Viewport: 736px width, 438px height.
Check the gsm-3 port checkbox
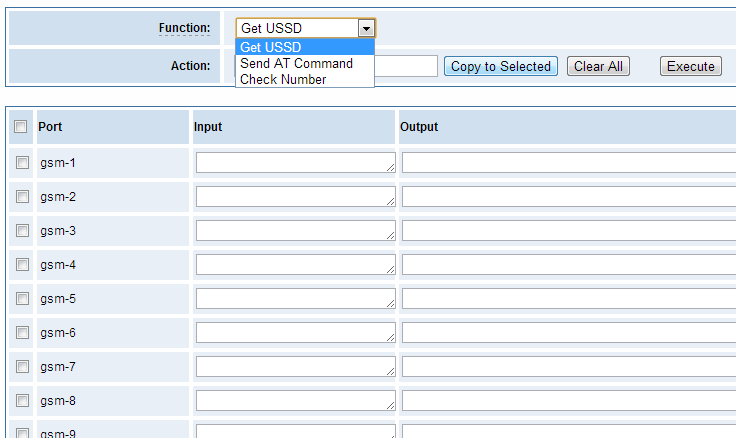point(22,231)
